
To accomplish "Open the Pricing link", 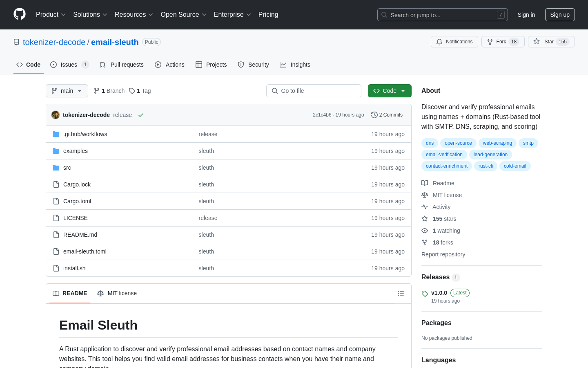I will tap(268, 15).
